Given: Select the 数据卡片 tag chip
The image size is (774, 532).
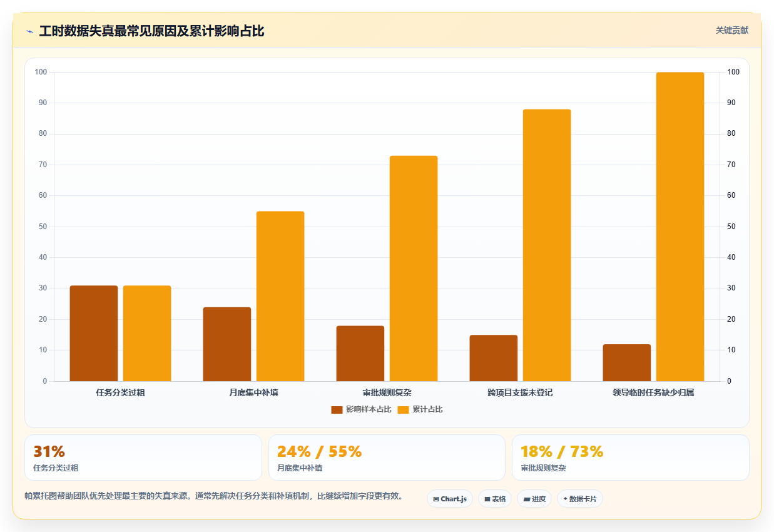Looking at the screenshot, I should [580, 499].
